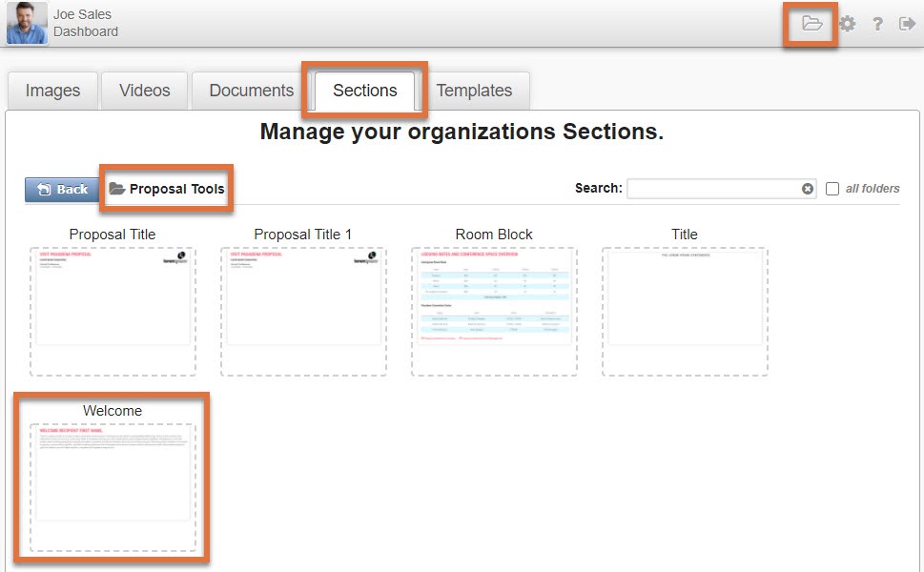Open the library folder icon in header

tap(811, 24)
